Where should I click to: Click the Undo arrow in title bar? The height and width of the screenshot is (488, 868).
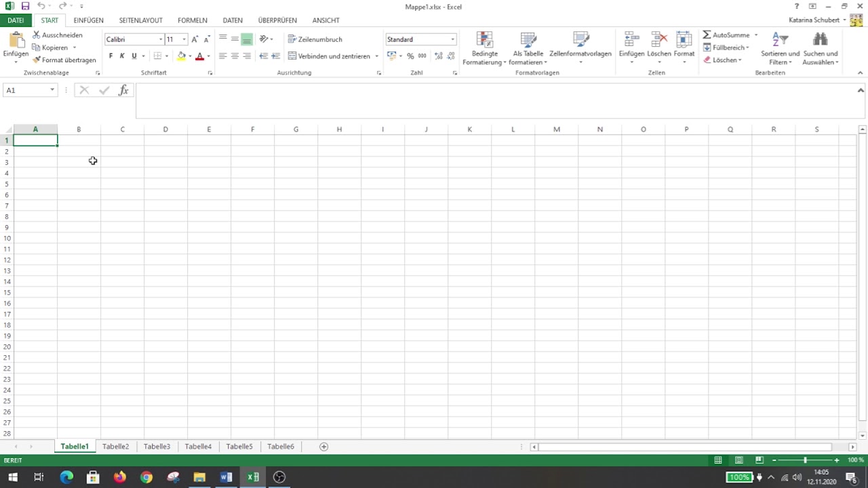click(x=41, y=6)
